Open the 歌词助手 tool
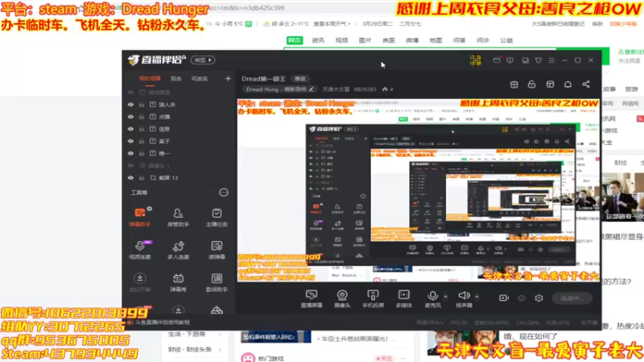The image size is (644, 362). [x=217, y=282]
